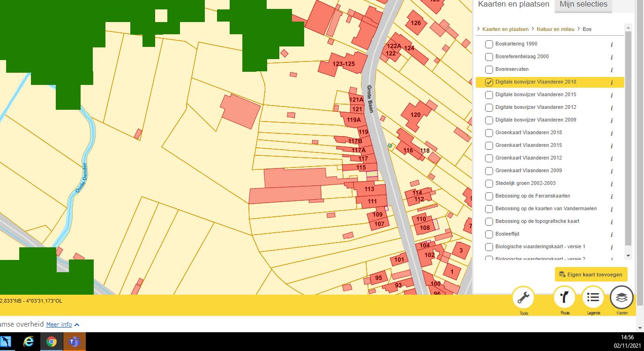View info for Groenkaart Vlaanderen 2015
This screenshot has height=351, width=644.
click(x=612, y=146)
